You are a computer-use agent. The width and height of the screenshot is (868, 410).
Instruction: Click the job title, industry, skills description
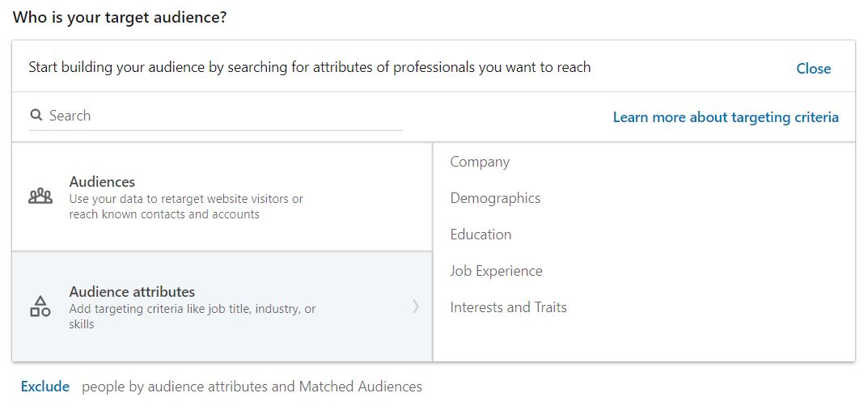(x=192, y=316)
